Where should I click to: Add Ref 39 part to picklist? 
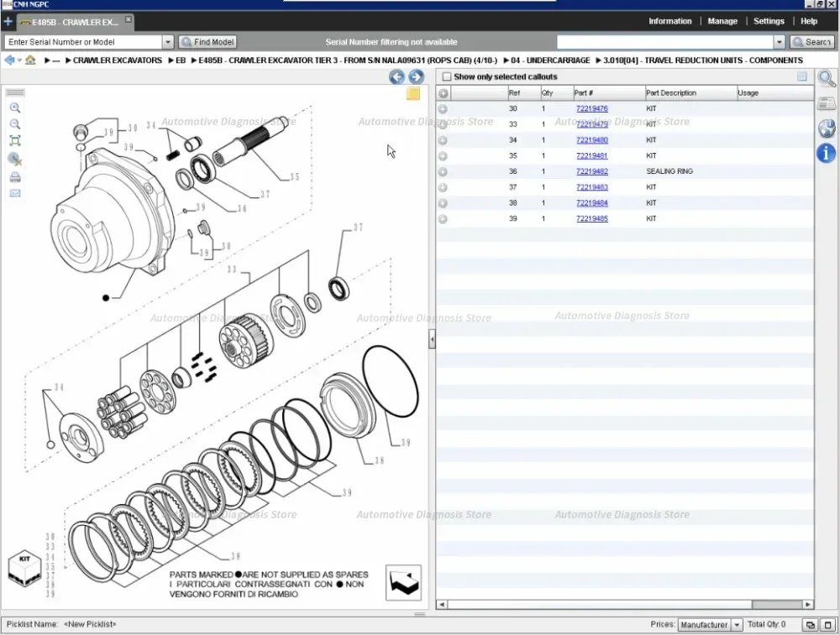[443, 218]
